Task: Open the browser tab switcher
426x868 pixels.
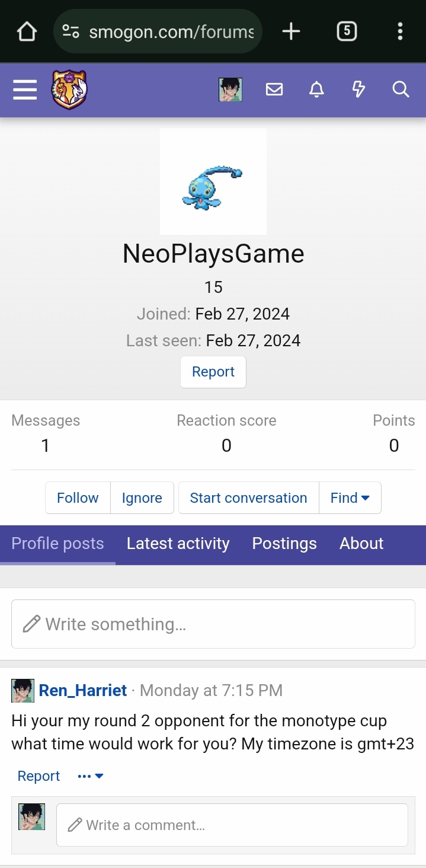Action: pyautogui.click(x=347, y=31)
